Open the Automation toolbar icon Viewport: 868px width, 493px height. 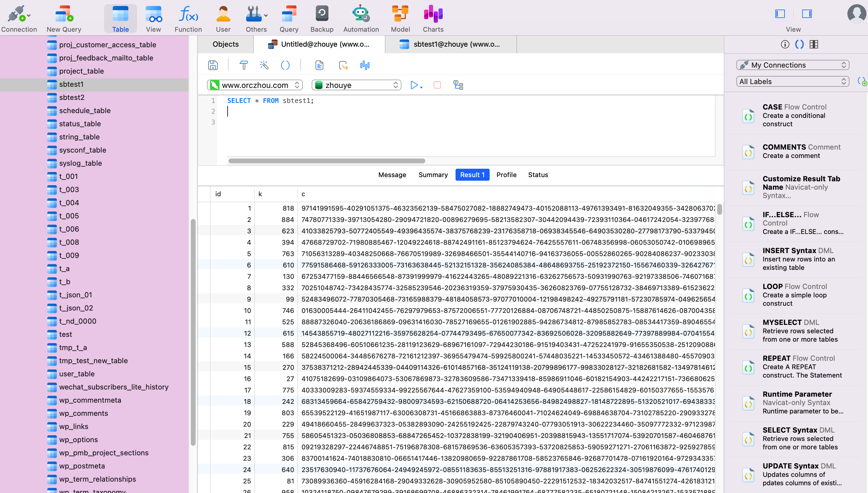[361, 19]
